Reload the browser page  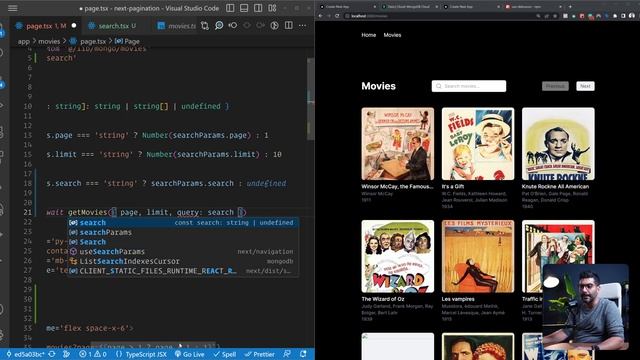click(337, 16)
